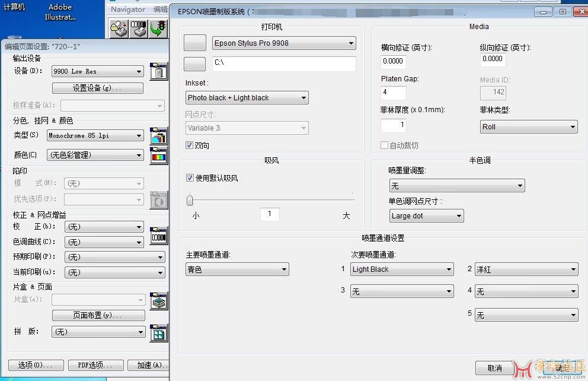This screenshot has width=588, height=381.
Task: Click 菲林厚度 input field
Action: pyautogui.click(x=394, y=125)
